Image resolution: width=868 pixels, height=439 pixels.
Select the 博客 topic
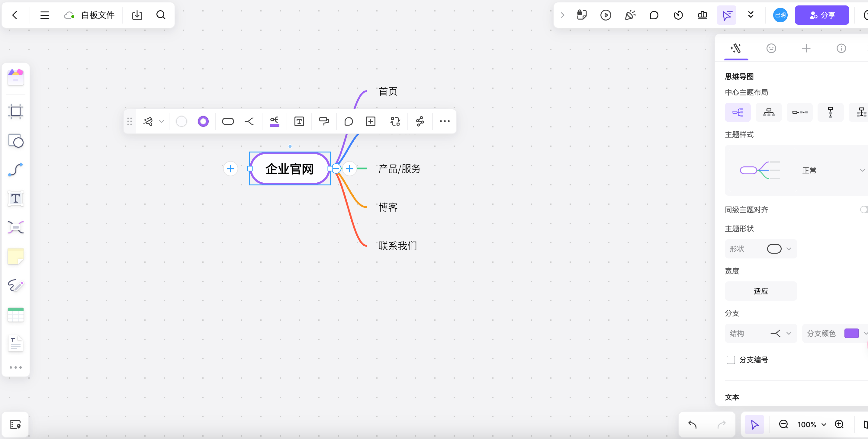pyautogui.click(x=388, y=207)
